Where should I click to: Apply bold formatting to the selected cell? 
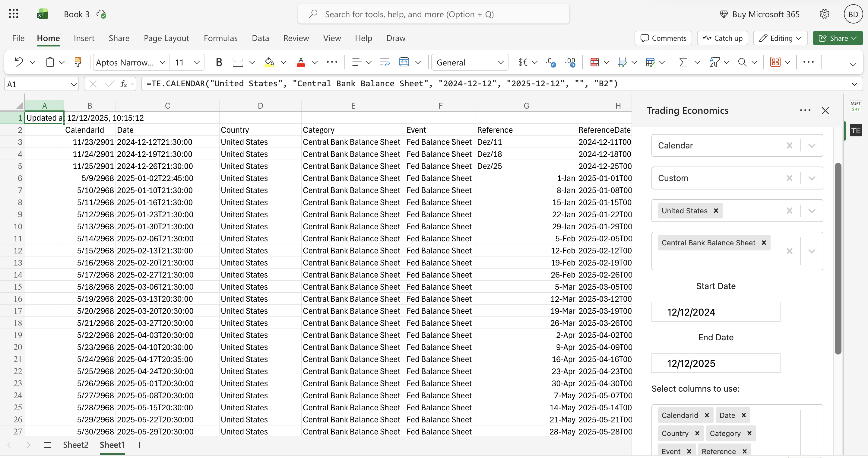219,62
